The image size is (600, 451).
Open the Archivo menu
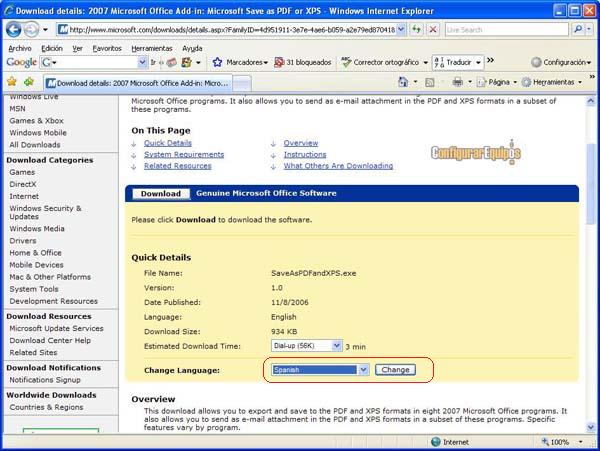[20, 49]
